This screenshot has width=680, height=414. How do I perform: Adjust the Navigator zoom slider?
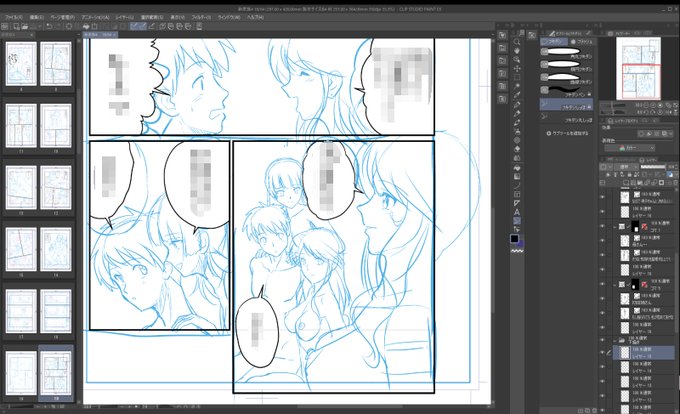614,105
